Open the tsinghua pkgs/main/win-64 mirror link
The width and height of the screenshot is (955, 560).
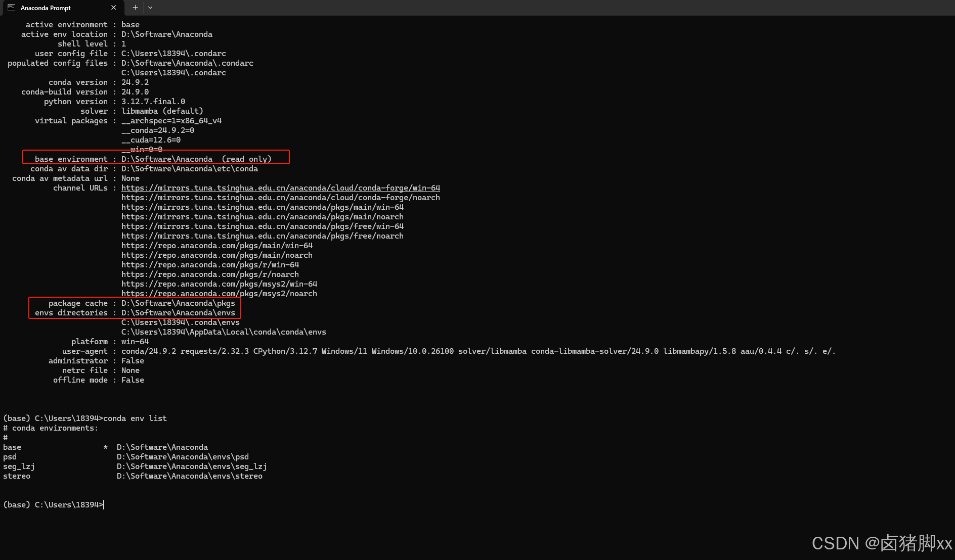coord(262,207)
